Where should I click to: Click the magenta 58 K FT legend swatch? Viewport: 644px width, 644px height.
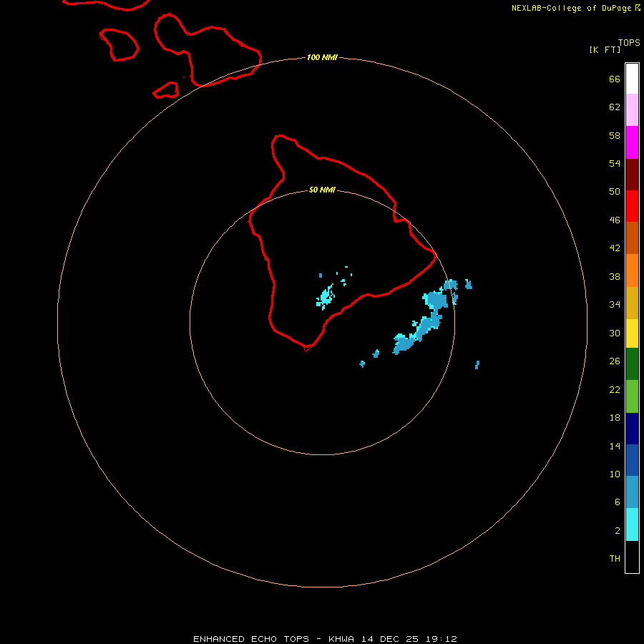pos(632,142)
